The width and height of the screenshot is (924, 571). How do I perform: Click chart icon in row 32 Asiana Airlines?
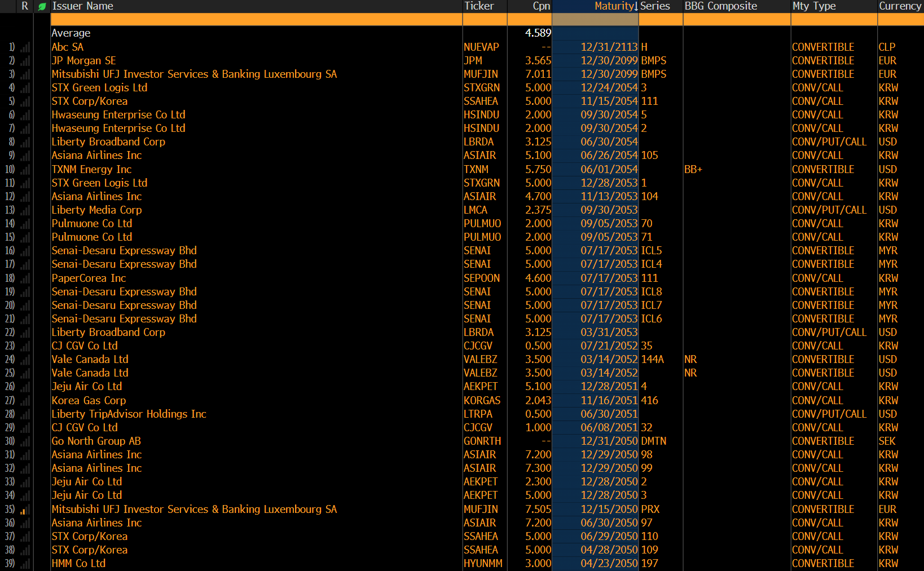[x=25, y=468]
